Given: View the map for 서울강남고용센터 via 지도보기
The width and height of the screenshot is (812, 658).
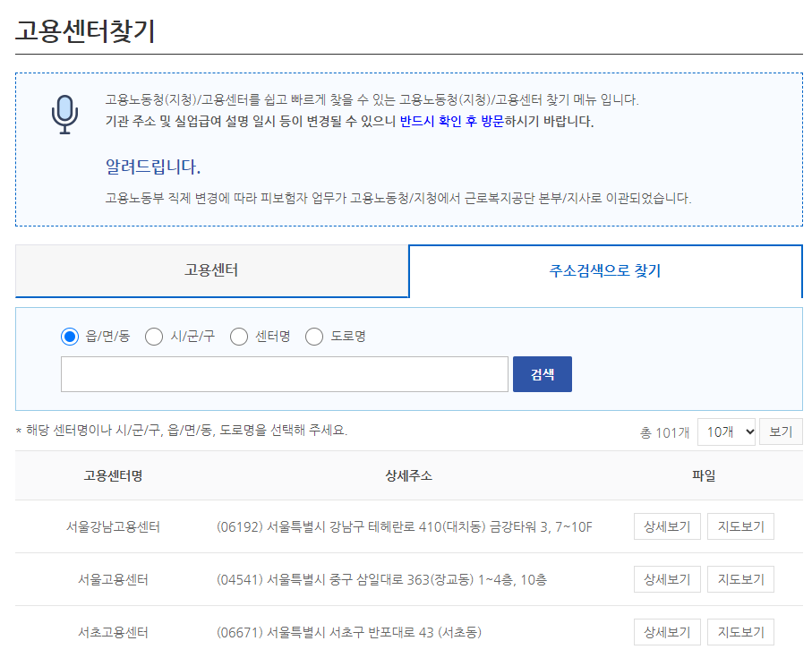Looking at the screenshot, I should [740, 526].
